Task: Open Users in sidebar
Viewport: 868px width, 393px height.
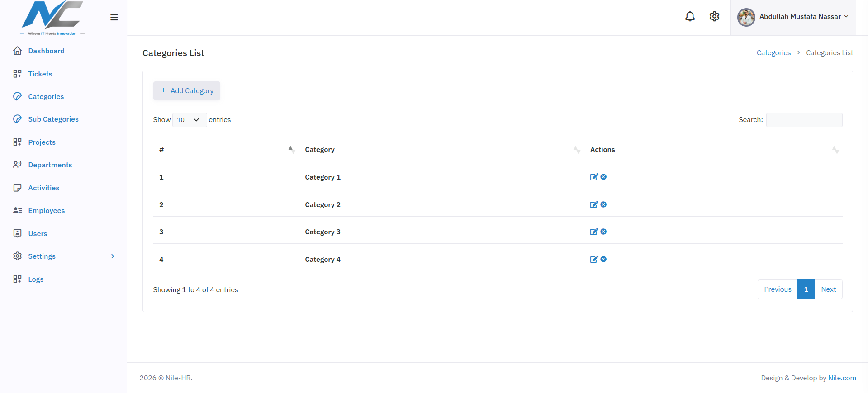Action: click(x=38, y=234)
